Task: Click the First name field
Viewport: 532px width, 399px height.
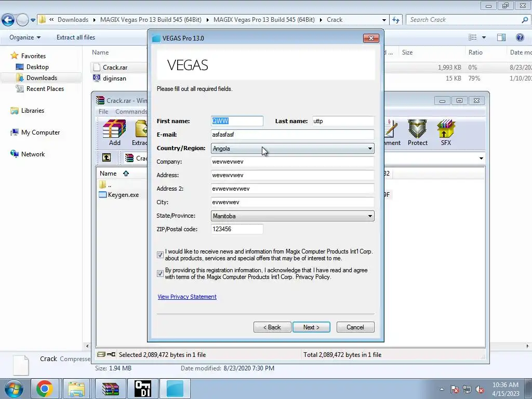Action: 237,121
